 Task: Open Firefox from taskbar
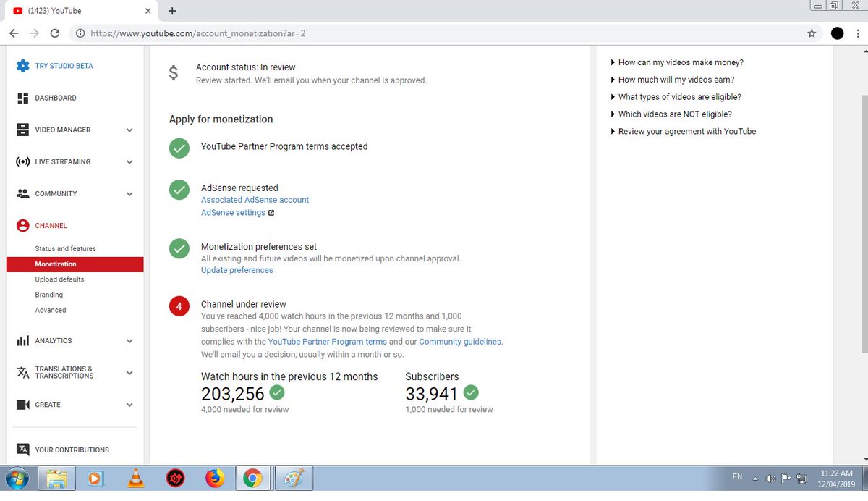[x=215, y=478]
